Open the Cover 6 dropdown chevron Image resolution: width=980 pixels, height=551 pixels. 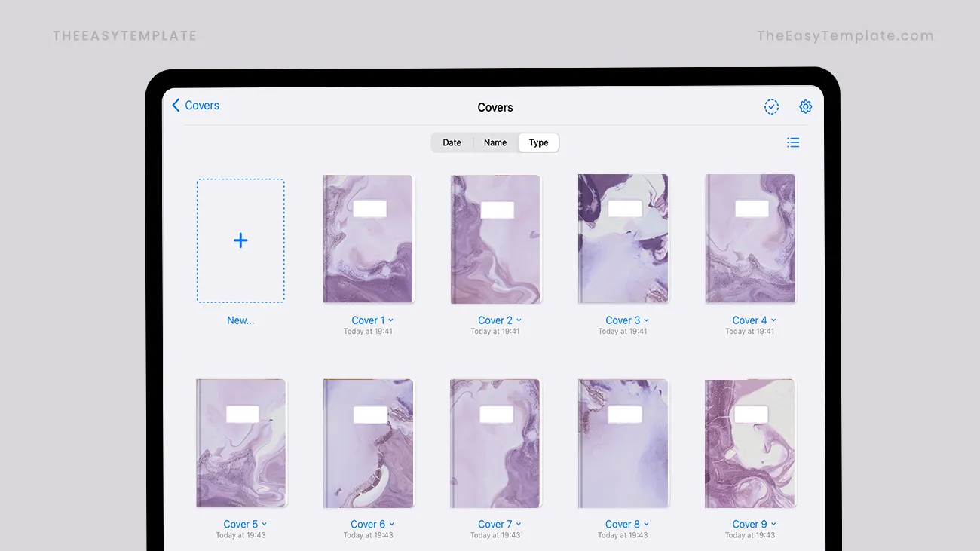(x=392, y=525)
